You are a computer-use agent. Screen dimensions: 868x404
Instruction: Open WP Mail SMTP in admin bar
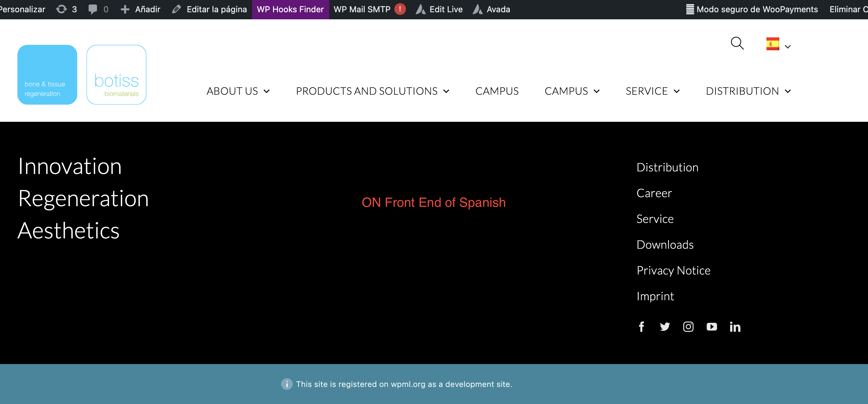coord(362,9)
